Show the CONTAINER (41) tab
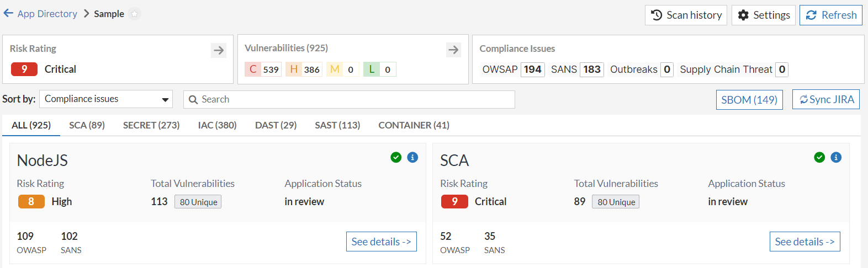 click(x=414, y=125)
